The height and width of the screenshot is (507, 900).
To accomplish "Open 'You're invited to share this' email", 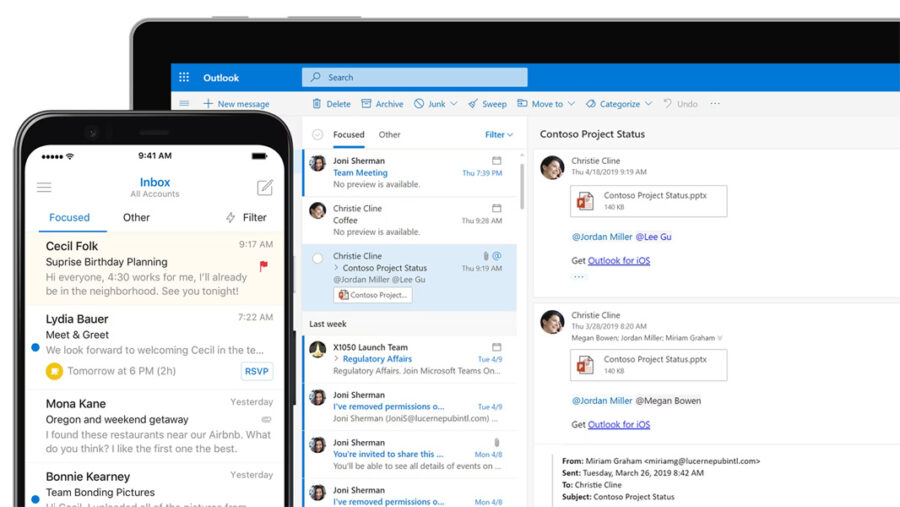I will pos(410,454).
